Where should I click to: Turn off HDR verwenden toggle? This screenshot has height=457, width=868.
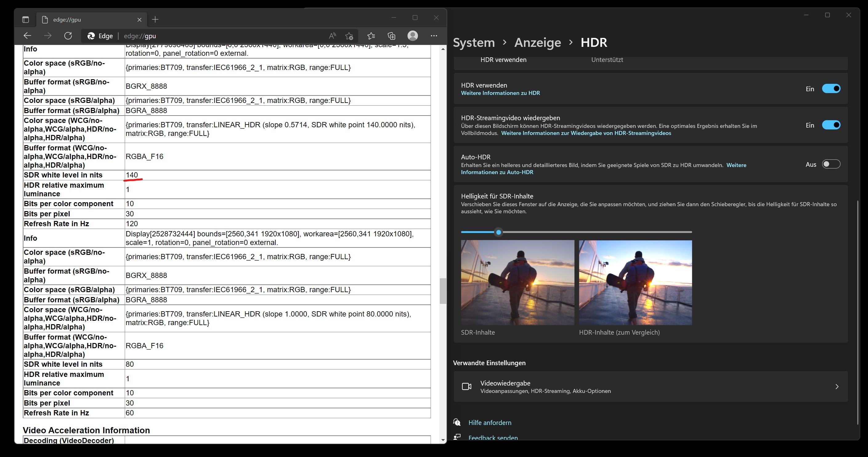831,89
